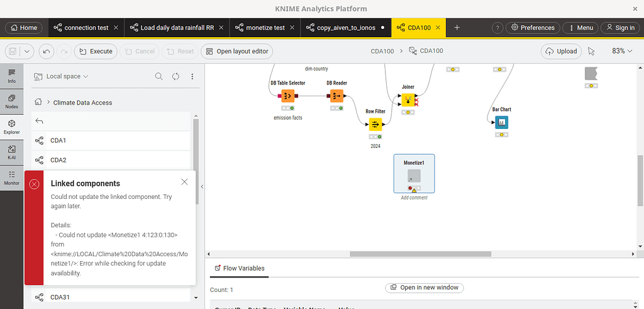Select CDA2 workflow in explorer

click(111, 160)
